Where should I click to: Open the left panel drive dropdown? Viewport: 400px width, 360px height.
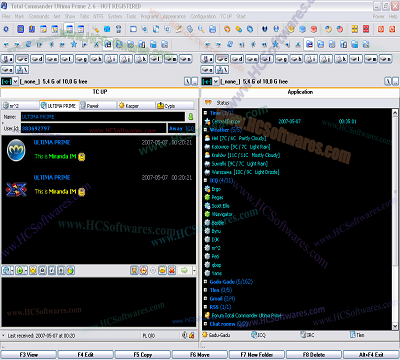click(x=15, y=81)
